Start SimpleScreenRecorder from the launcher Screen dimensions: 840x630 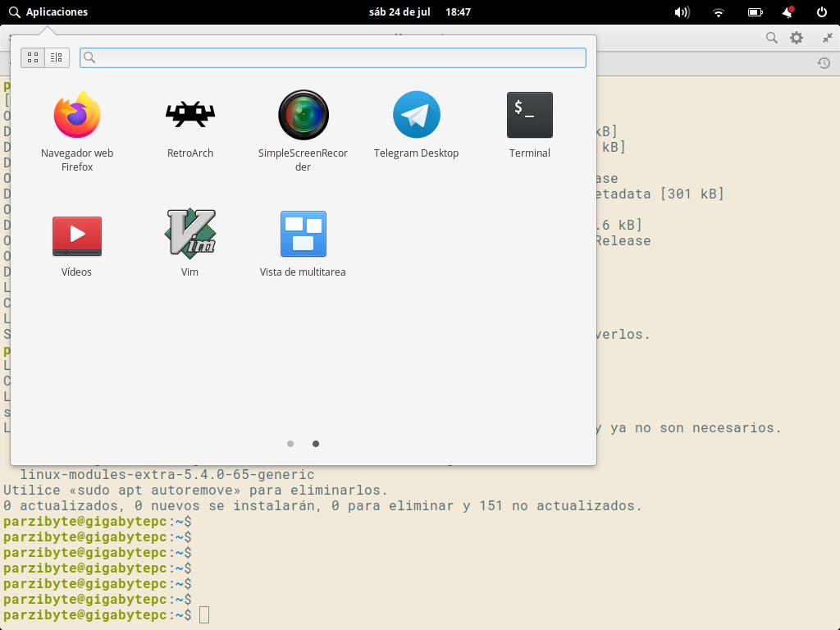click(304, 130)
